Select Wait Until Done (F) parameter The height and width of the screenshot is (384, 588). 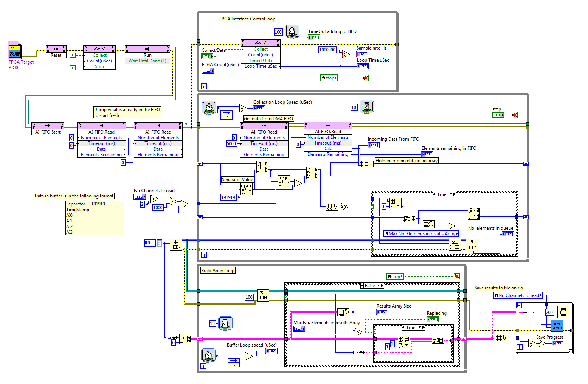click(147, 61)
